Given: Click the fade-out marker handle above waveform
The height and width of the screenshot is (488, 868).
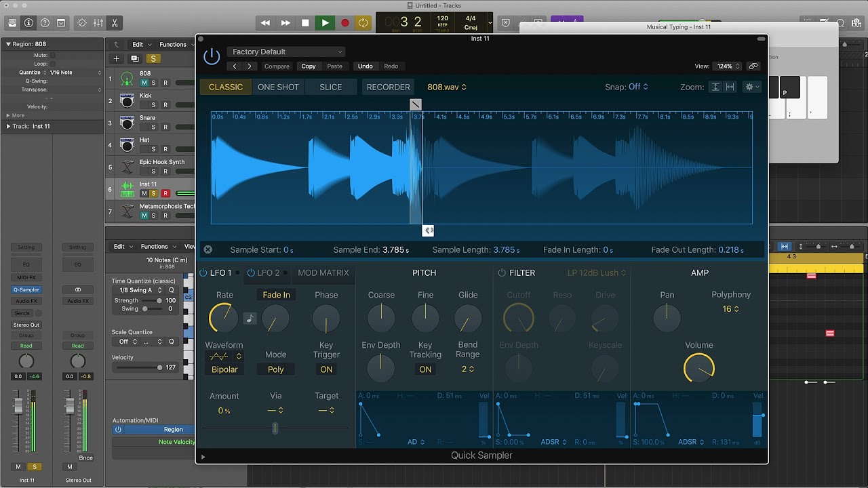Looking at the screenshot, I should click(x=416, y=104).
